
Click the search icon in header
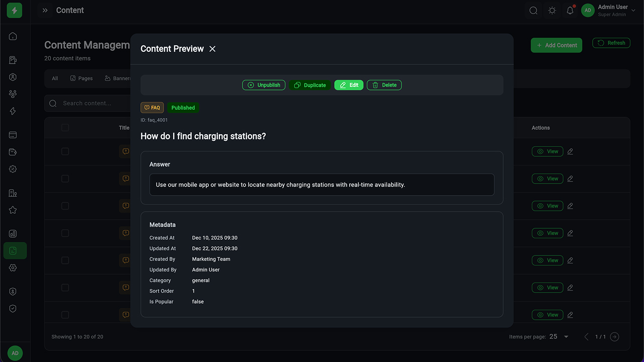[533, 11]
